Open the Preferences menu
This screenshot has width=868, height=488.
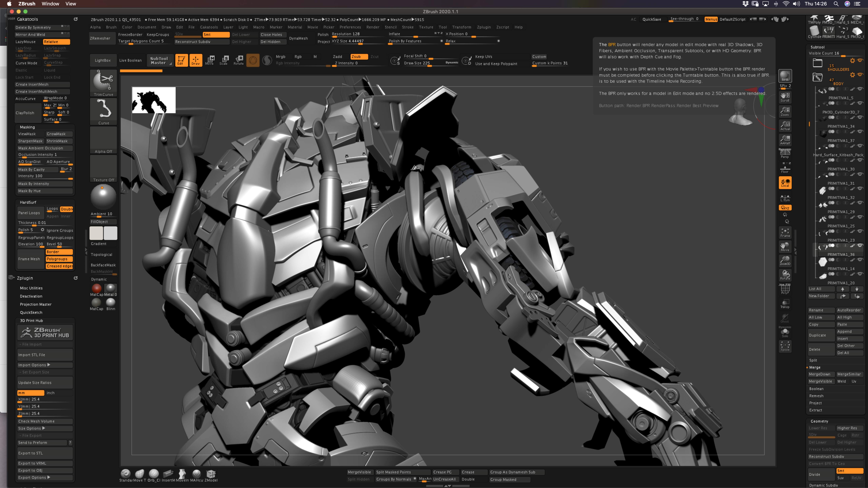click(x=350, y=27)
